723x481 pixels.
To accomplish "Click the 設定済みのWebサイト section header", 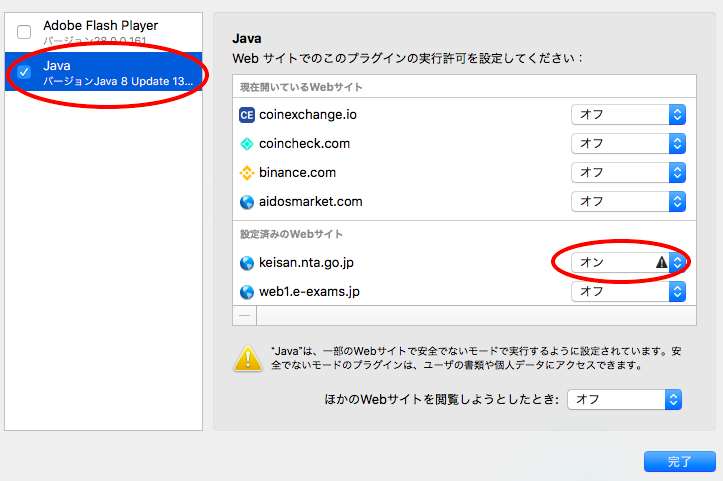I will coord(291,234).
